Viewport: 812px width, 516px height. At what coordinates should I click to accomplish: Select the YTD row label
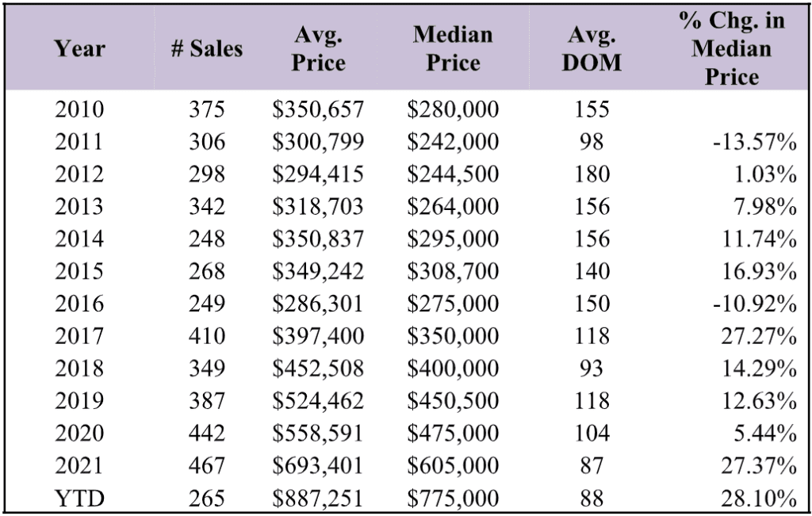[79, 499]
